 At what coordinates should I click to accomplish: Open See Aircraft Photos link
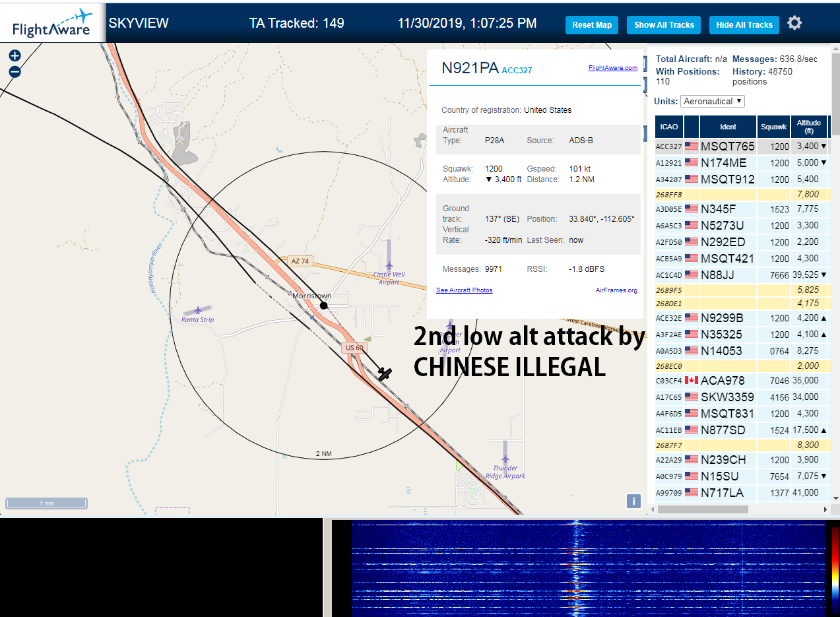click(x=465, y=290)
